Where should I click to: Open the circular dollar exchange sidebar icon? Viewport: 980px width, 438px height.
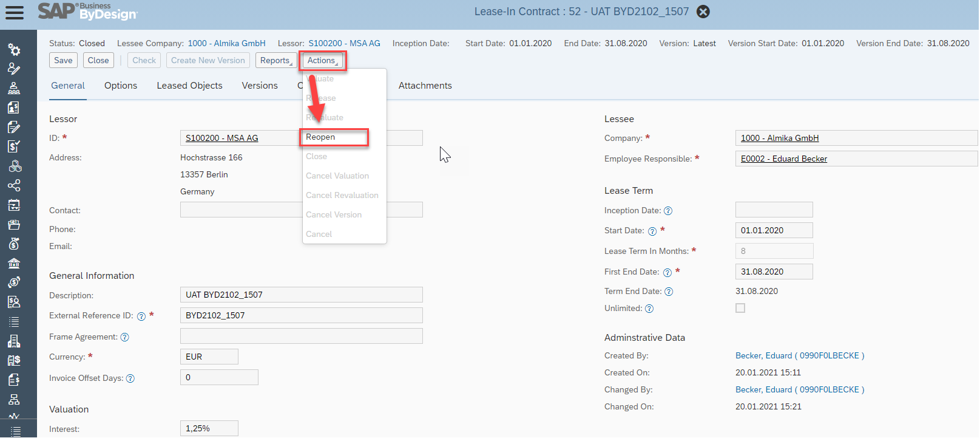(14, 282)
